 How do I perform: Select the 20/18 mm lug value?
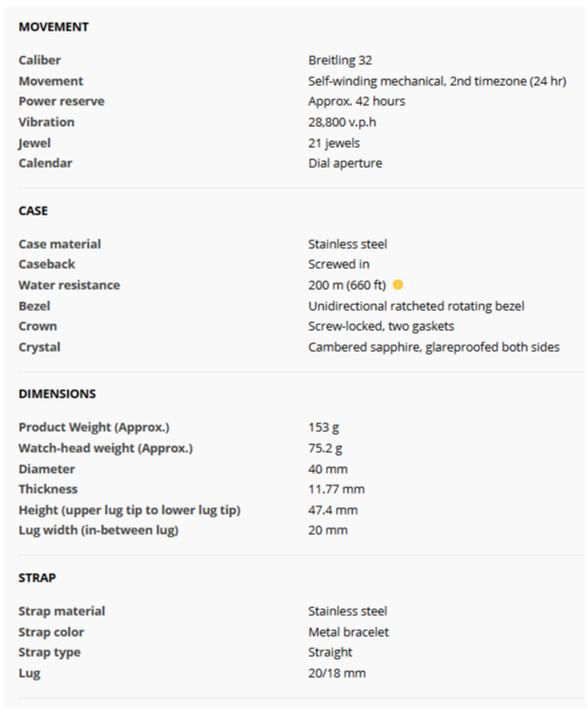tap(337, 673)
